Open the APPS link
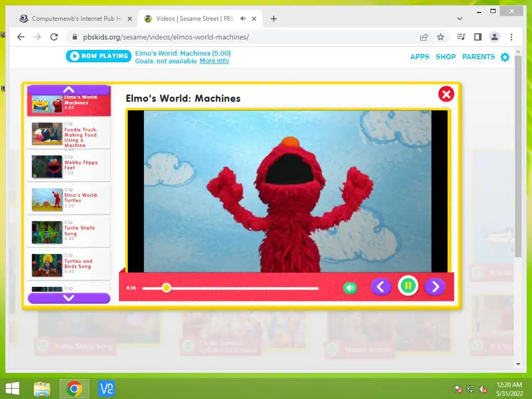The image size is (532, 399). (x=420, y=57)
